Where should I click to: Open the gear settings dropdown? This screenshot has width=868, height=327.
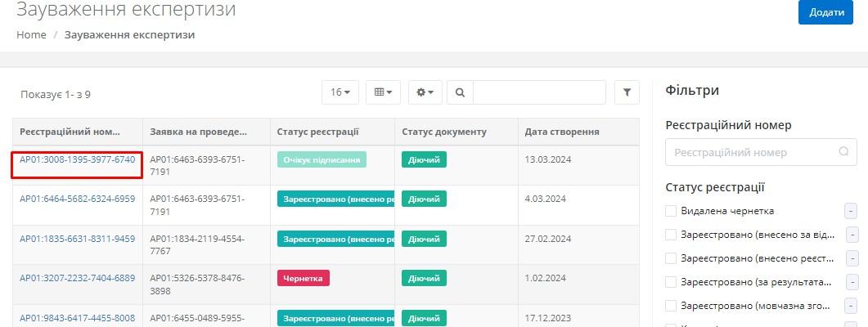coord(425,92)
